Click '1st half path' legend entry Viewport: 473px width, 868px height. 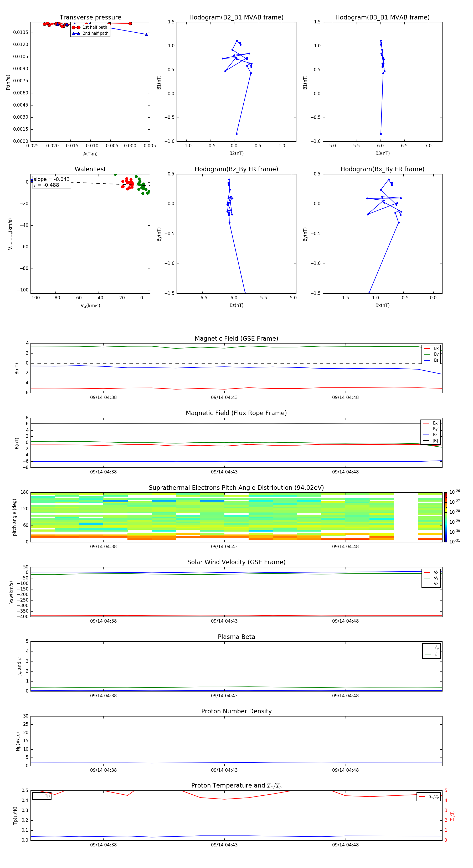coord(90,27)
